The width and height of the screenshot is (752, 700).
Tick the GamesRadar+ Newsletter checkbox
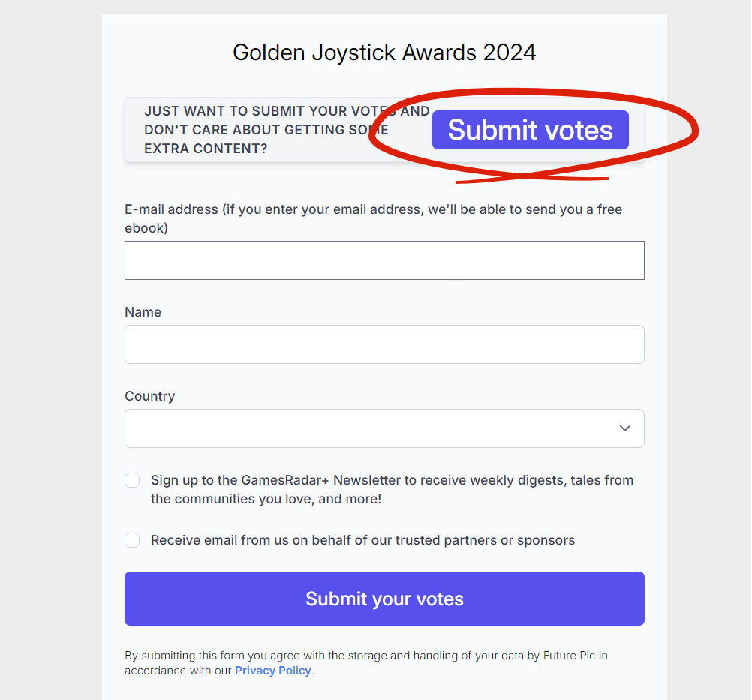click(x=132, y=480)
